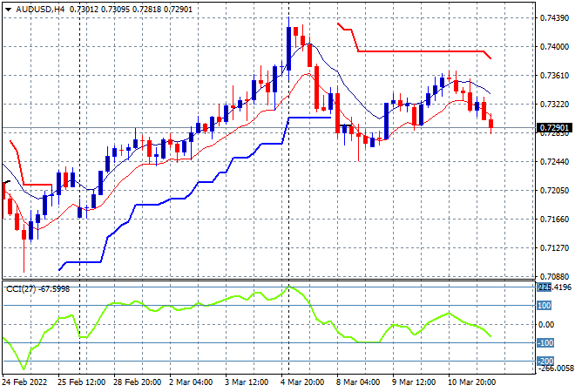Click the tallest blue candle at the 0.7439 high
Viewport: 575px width, 392px height.
pos(289,49)
